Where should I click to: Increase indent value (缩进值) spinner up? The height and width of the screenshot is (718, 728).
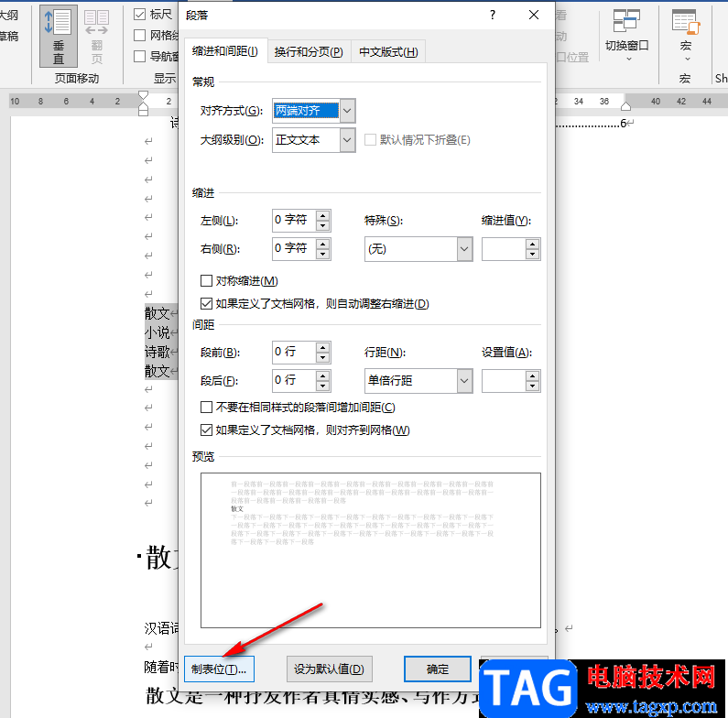[x=533, y=244]
